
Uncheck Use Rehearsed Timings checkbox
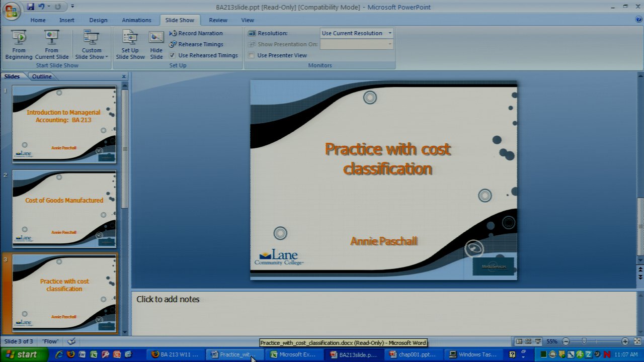click(172, 55)
